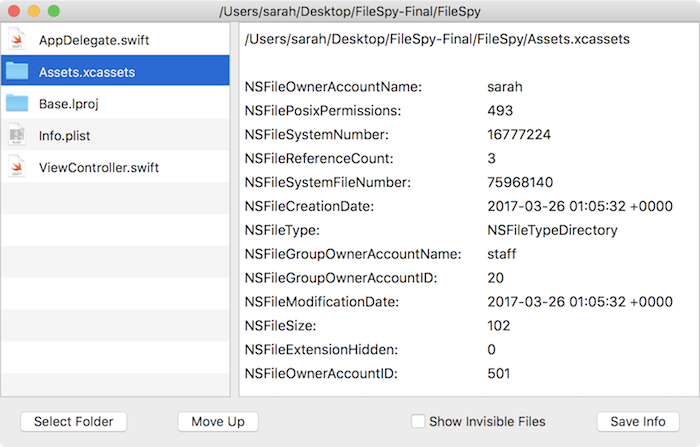Click the creation date value

[x=580, y=206]
